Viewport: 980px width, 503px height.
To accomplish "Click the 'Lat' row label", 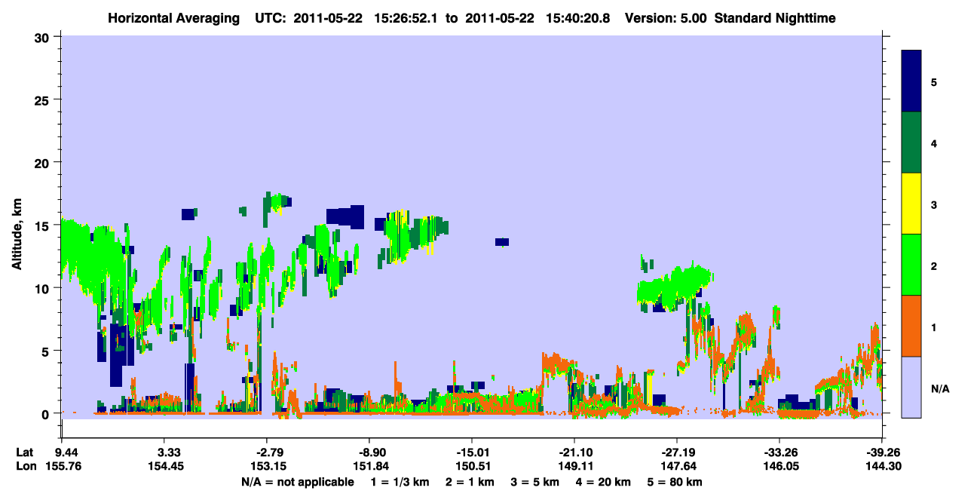I will [x=24, y=452].
